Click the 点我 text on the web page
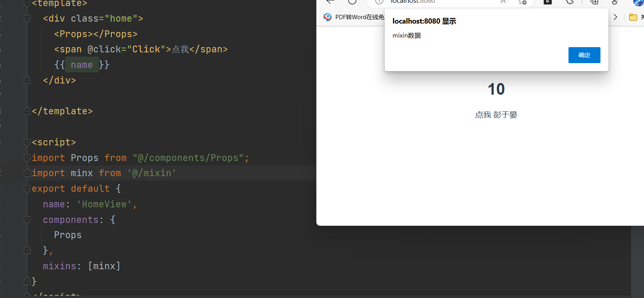 click(x=483, y=115)
